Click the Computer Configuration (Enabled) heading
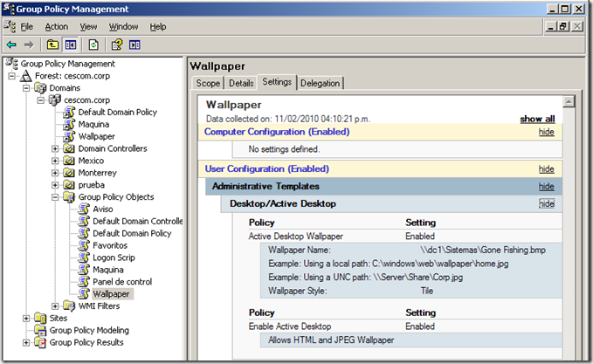 [x=277, y=132]
